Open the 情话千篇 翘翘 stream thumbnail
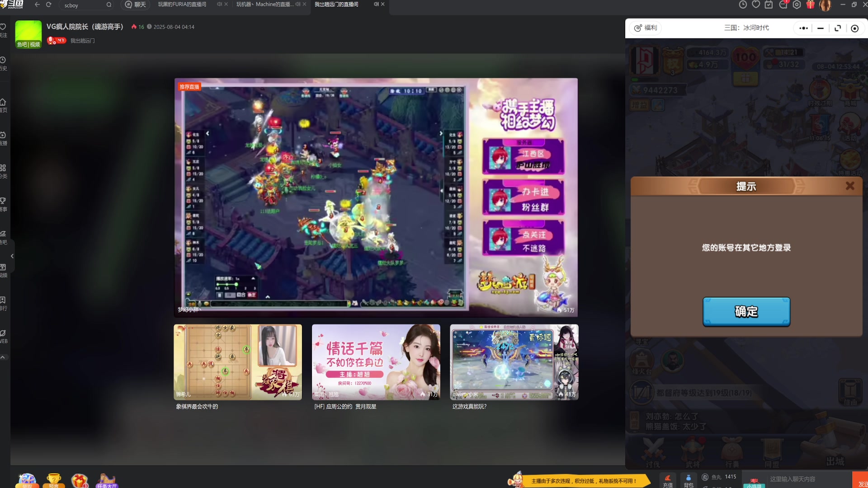This screenshot has height=488, width=868. (x=376, y=361)
